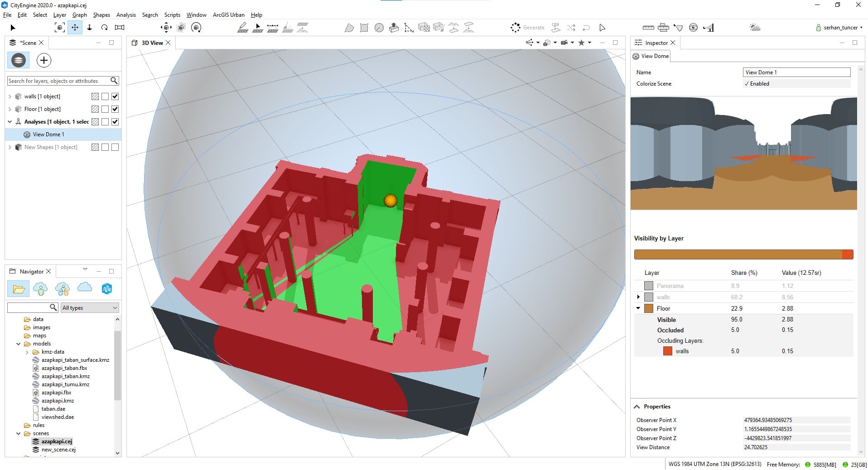The height and width of the screenshot is (470, 868).
Task: Open the Shapes menu
Action: (x=101, y=15)
